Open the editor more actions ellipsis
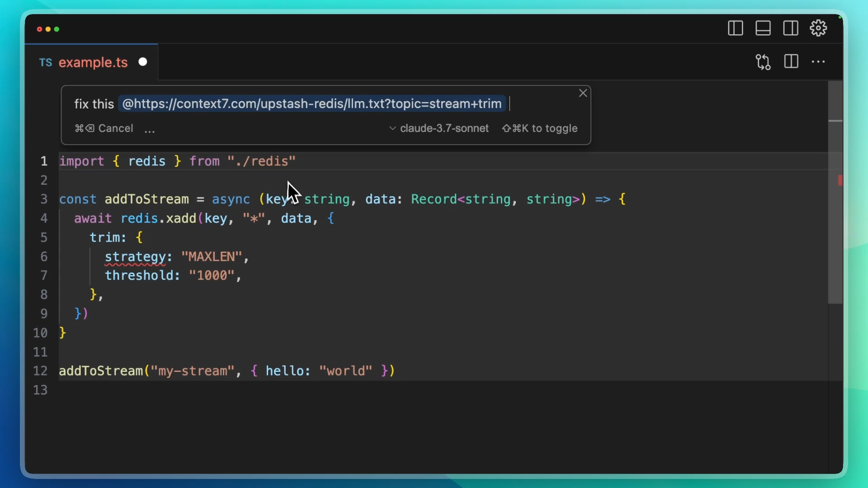 coord(819,62)
